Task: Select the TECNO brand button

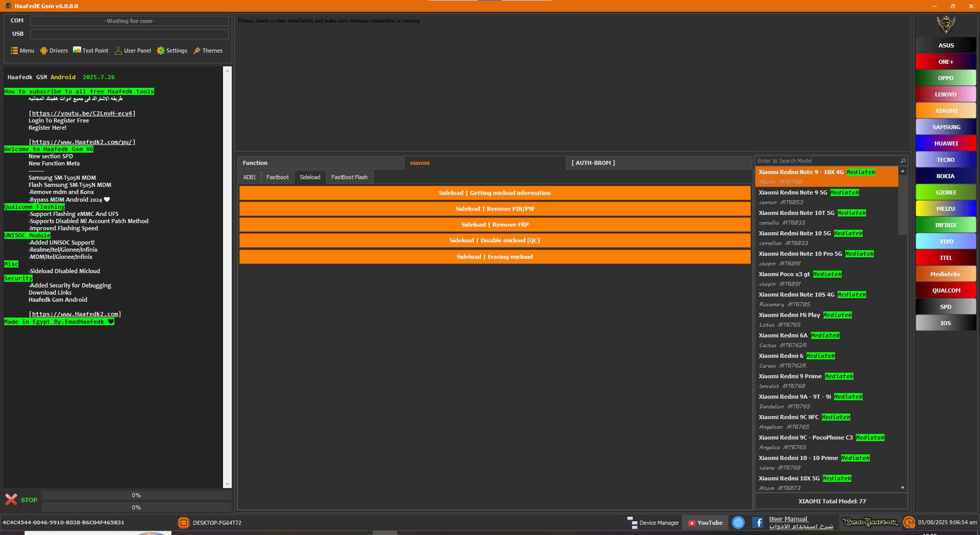Action: pos(946,159)
